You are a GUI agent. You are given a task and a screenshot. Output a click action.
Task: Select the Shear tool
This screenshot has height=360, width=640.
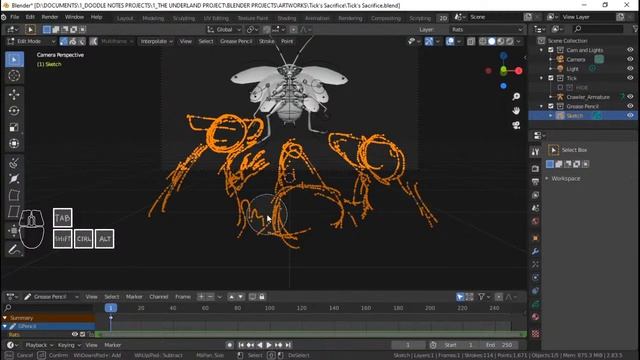click(x=14, y=211)
